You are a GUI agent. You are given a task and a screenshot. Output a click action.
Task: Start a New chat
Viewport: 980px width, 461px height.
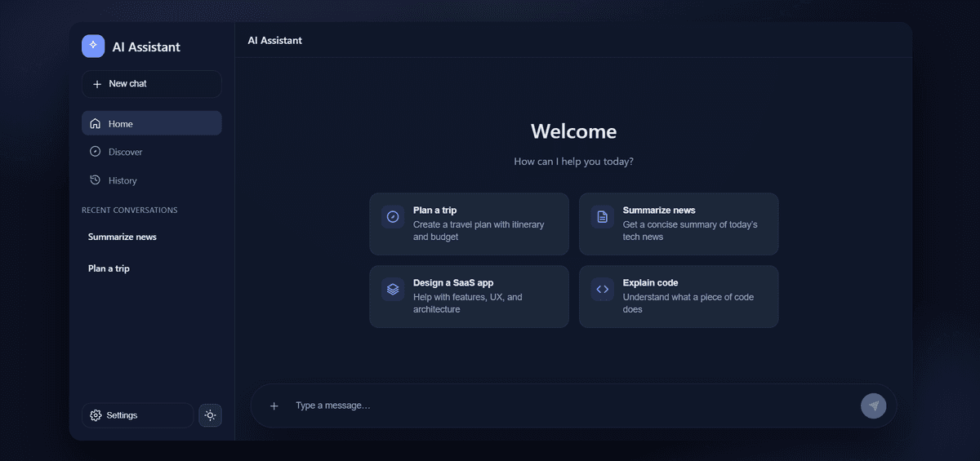click(x=151, y=84)
